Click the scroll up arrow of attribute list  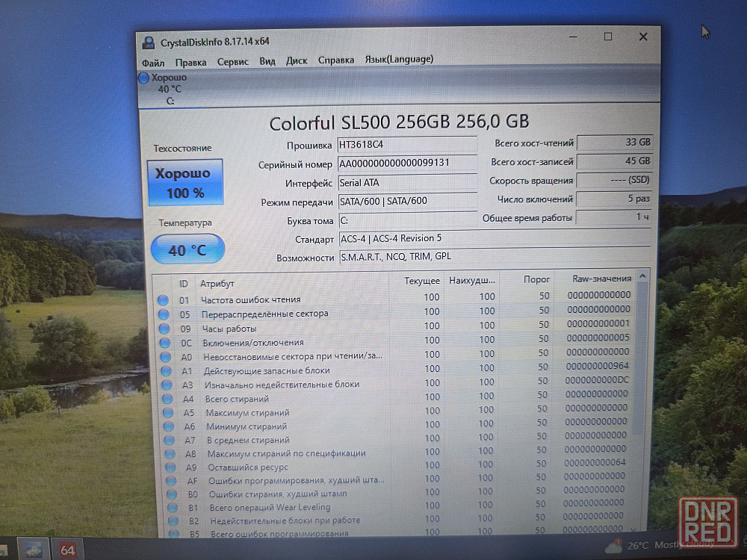(642, 276)
